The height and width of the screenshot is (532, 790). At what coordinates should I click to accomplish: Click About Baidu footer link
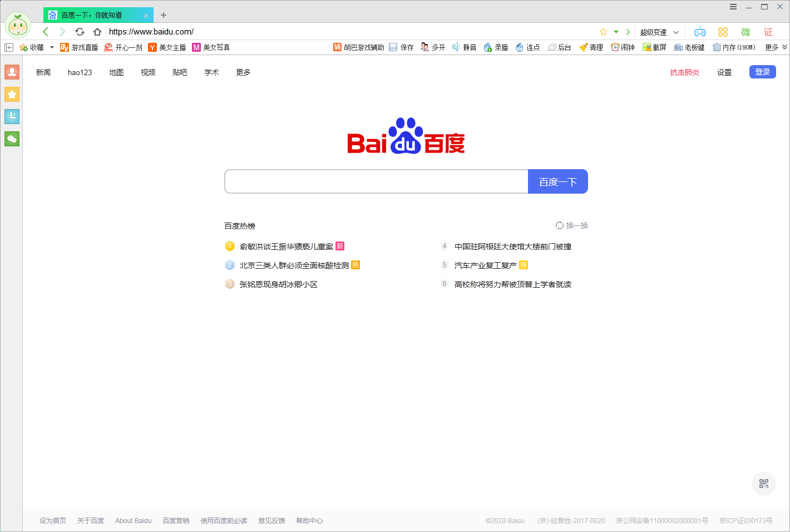(x=134, y=521)
